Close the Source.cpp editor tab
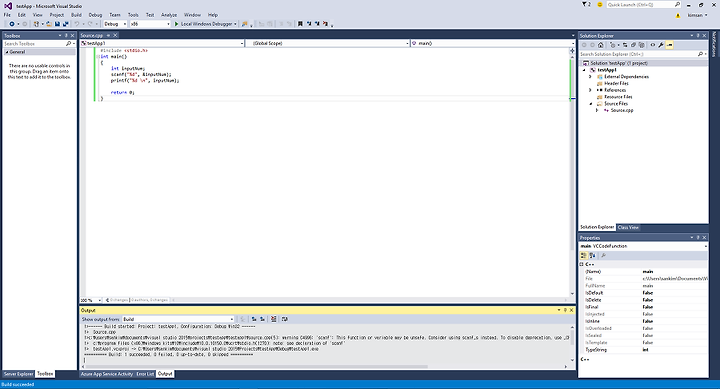The height and width of the screenshot is (389, 720). (115, 35)
